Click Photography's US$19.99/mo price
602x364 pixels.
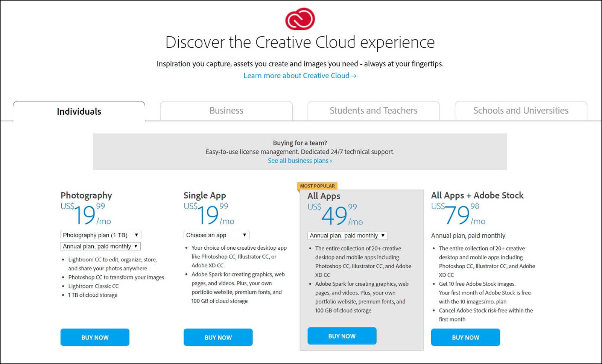[86, 214]
